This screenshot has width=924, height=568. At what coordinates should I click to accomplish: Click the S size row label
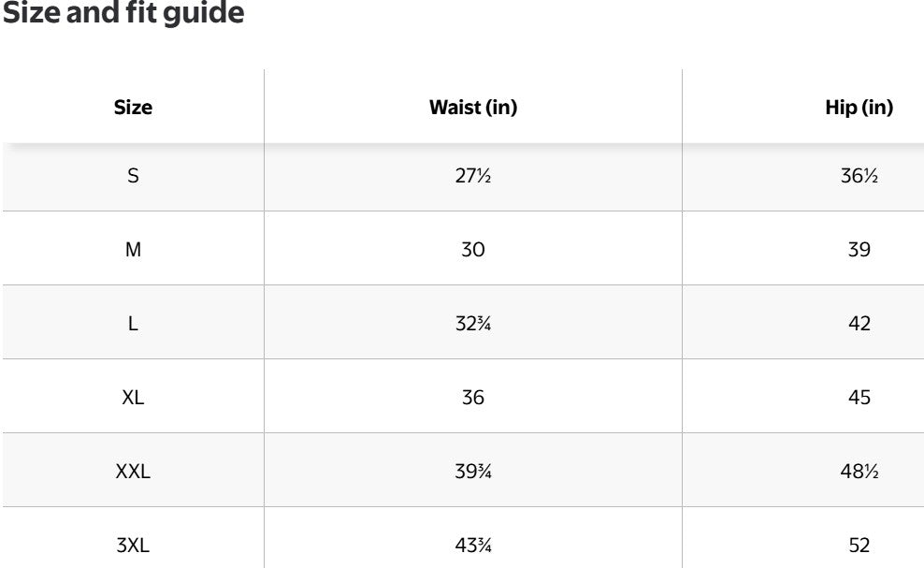(x=133, y=175)
